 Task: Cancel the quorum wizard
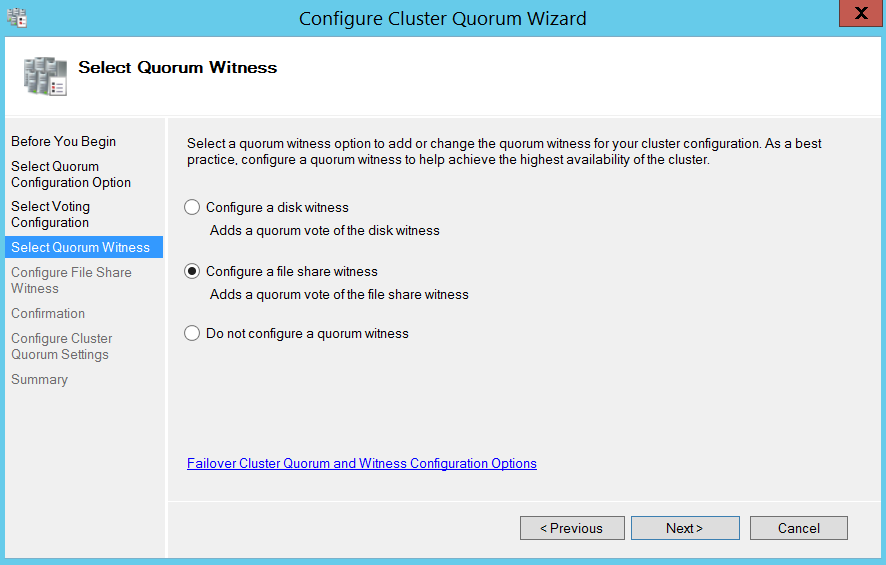coord(798,528)
